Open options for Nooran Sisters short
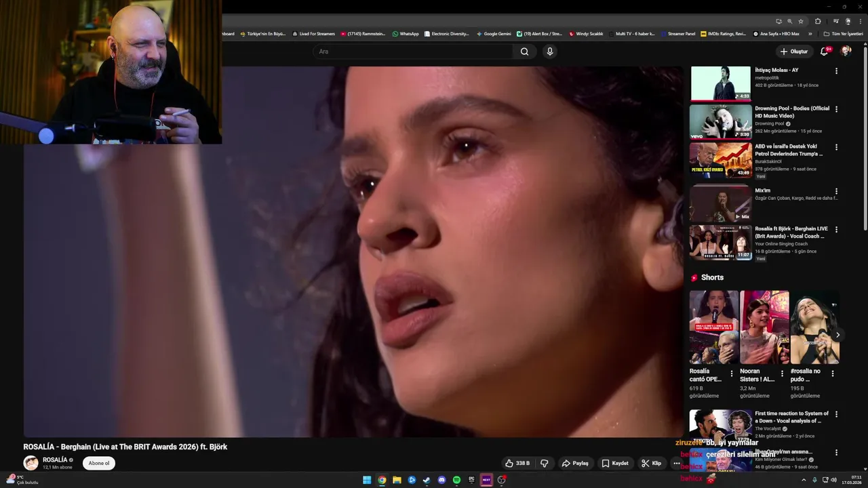 782,373
